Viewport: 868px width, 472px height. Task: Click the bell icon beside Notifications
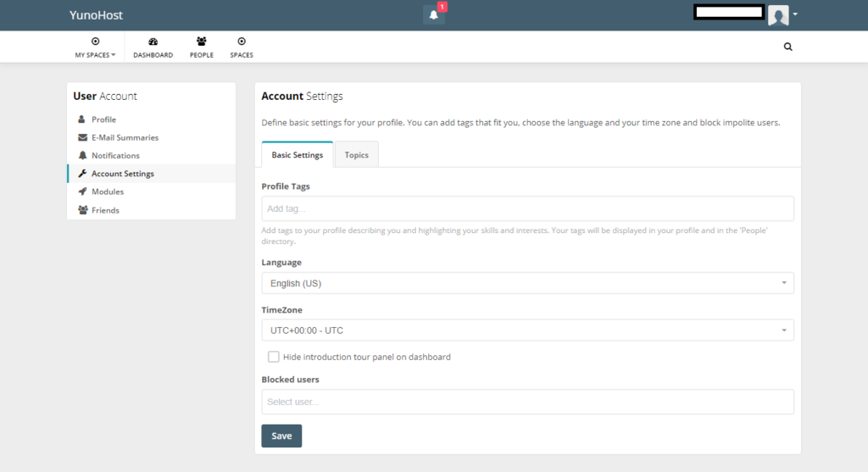[x=82, y=155]
